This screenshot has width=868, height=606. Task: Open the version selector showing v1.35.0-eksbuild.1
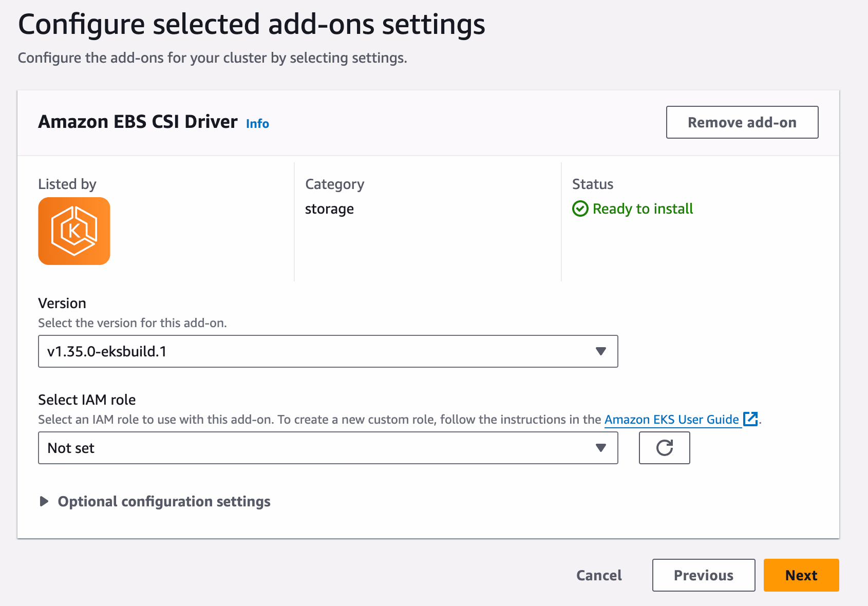[318, 351]
